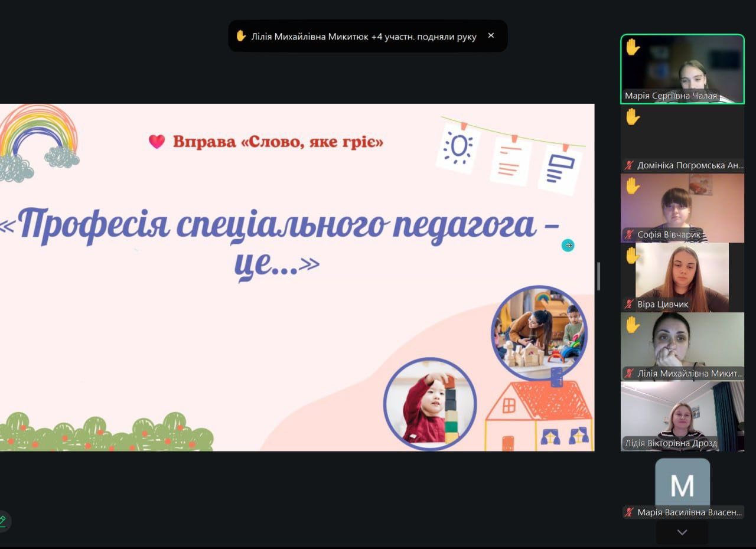Show more participants with the down chevron
The height and width of the screenshot is (549, 756).
coord(682,532)
